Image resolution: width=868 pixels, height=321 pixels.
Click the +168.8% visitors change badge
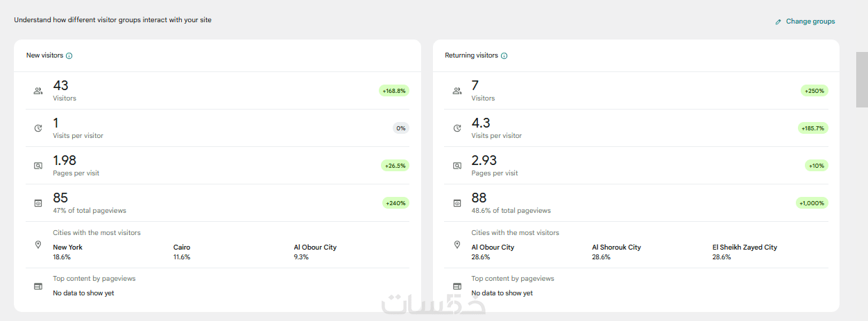pos(394,91)
